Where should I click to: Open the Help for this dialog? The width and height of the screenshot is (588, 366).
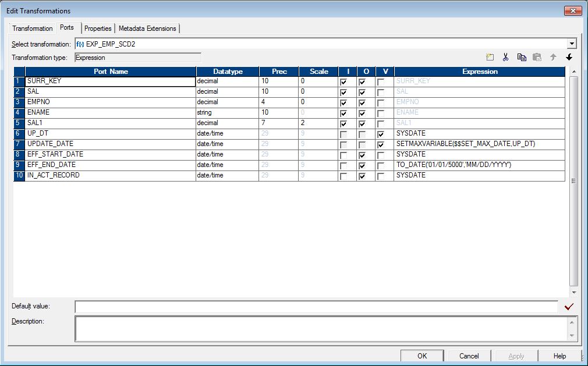click(x=559, y=356)
